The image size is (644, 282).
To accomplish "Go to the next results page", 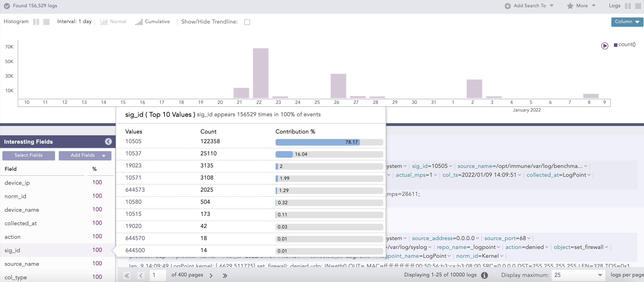I will point(211,275).
